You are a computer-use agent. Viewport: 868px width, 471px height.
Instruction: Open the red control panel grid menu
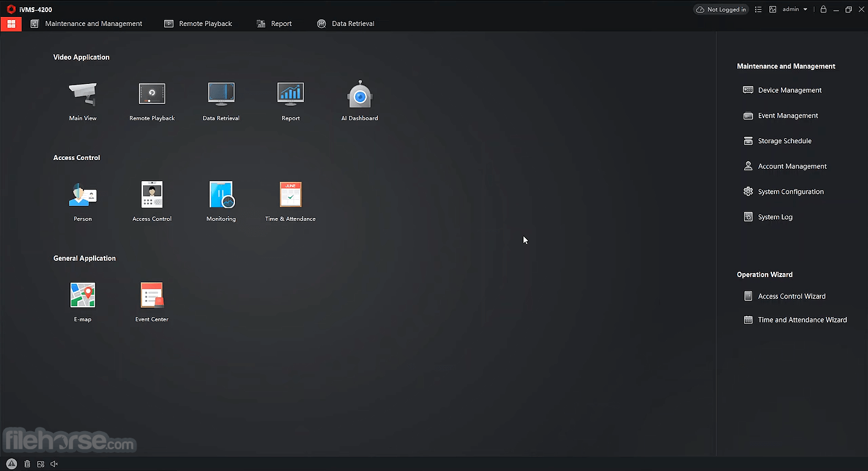[x=11, y=24]
